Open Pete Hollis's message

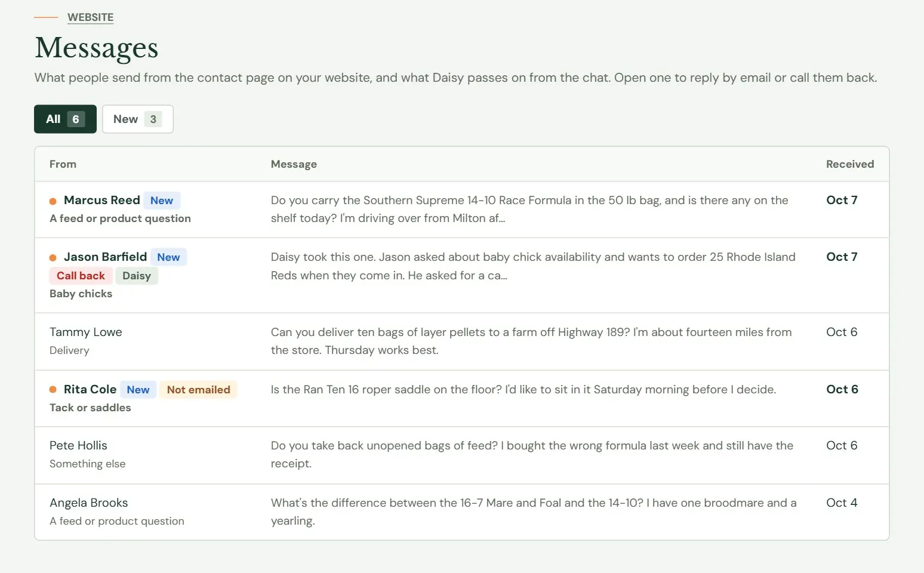pos(78,445)
